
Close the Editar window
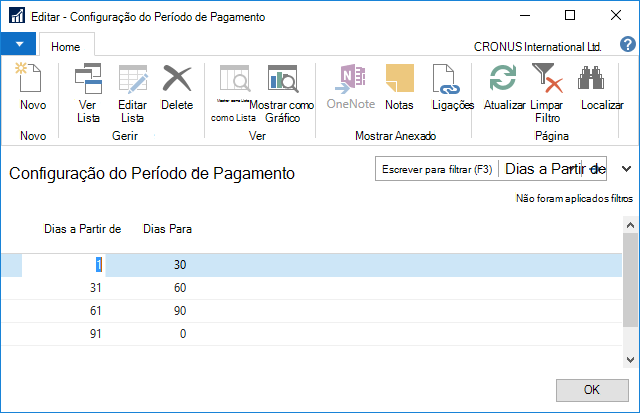(x=616, y=16)
